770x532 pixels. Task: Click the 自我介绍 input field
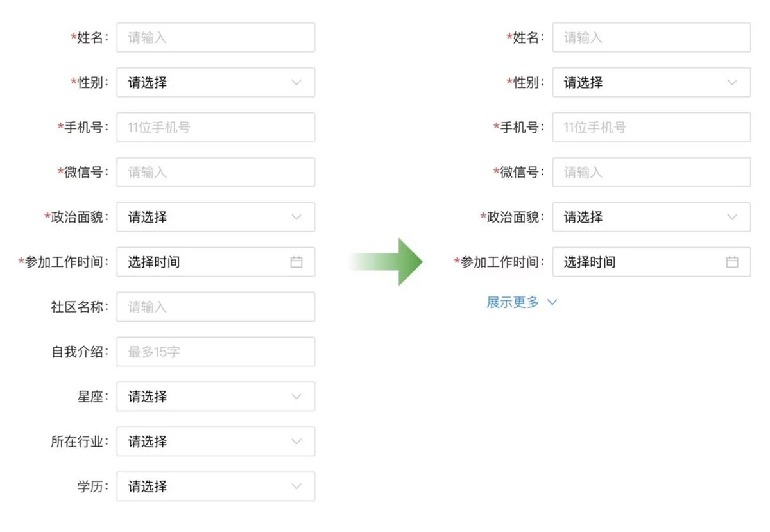tap(216, 352)
